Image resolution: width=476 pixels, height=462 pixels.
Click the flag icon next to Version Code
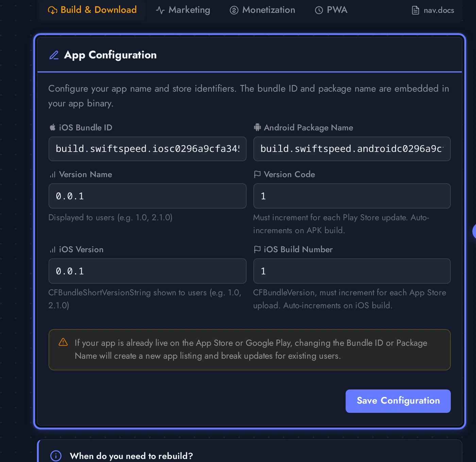point(257,174)
